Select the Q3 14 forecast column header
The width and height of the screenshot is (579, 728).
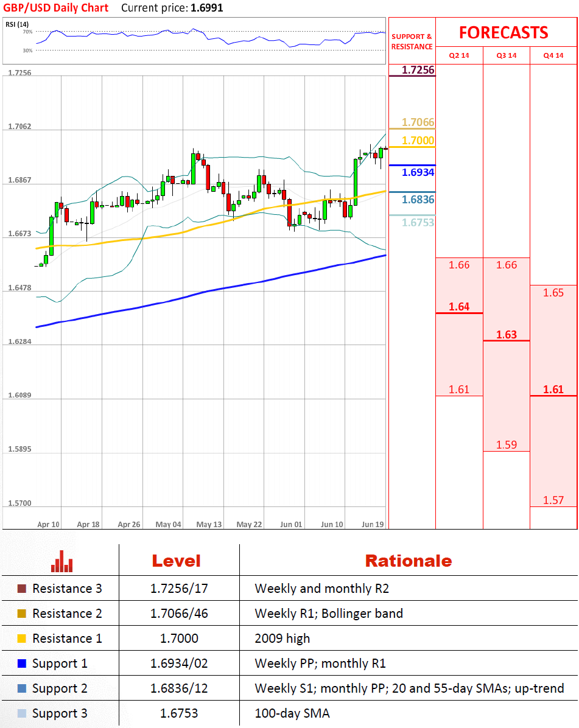pyautogui.click(x=507, y=56)
